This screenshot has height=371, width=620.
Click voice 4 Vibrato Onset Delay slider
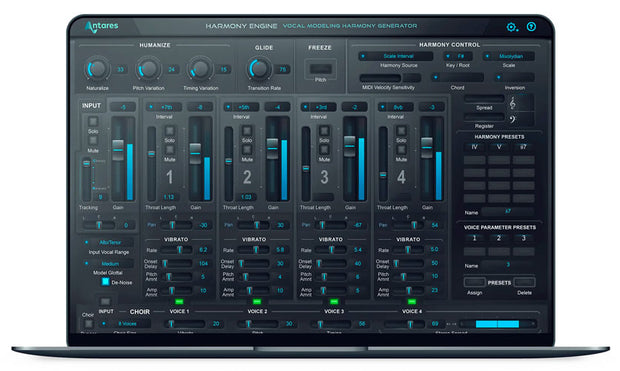pos(407,263)
